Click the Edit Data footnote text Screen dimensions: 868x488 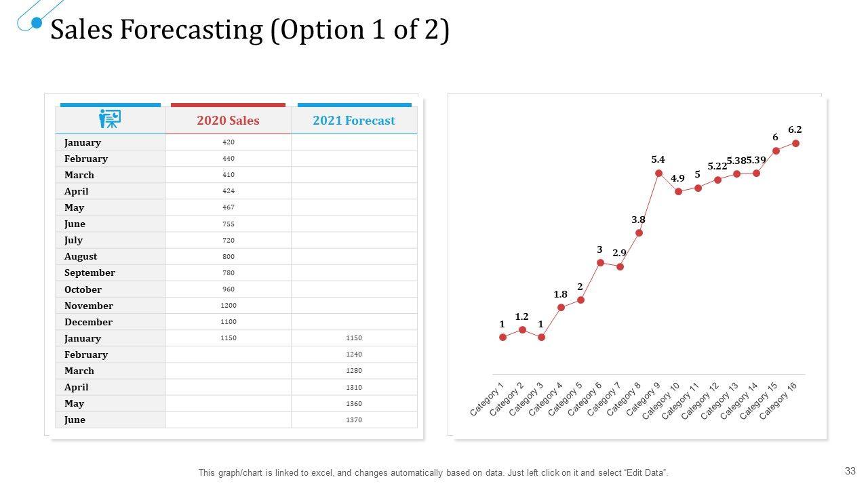[x=433, y=472]
